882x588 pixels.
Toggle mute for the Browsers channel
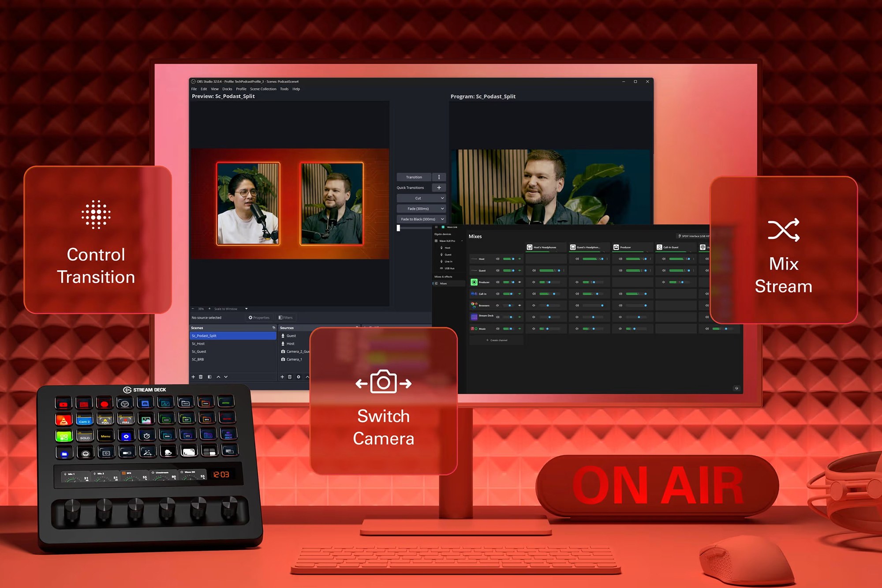pyautogui.click(x=497, y=305)
